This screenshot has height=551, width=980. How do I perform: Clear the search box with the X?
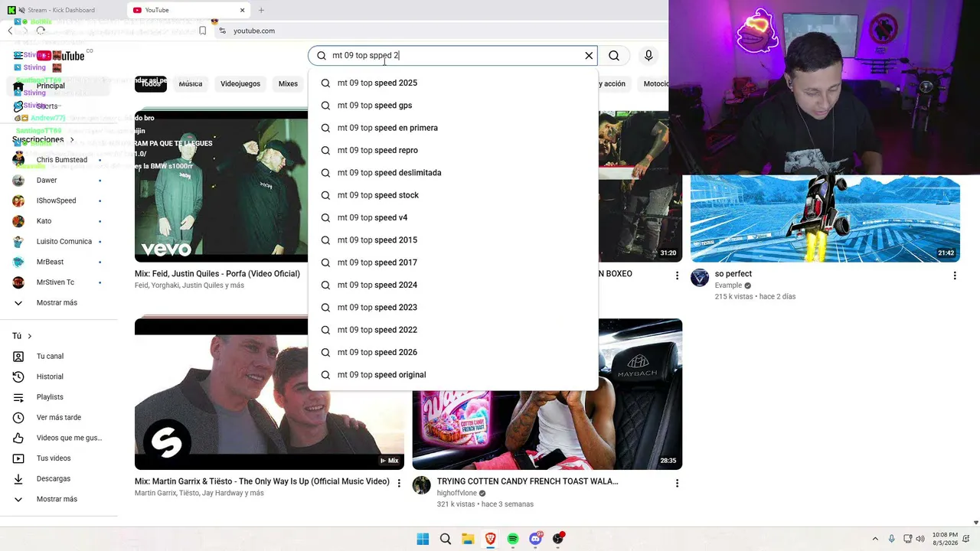coord(589,55)
